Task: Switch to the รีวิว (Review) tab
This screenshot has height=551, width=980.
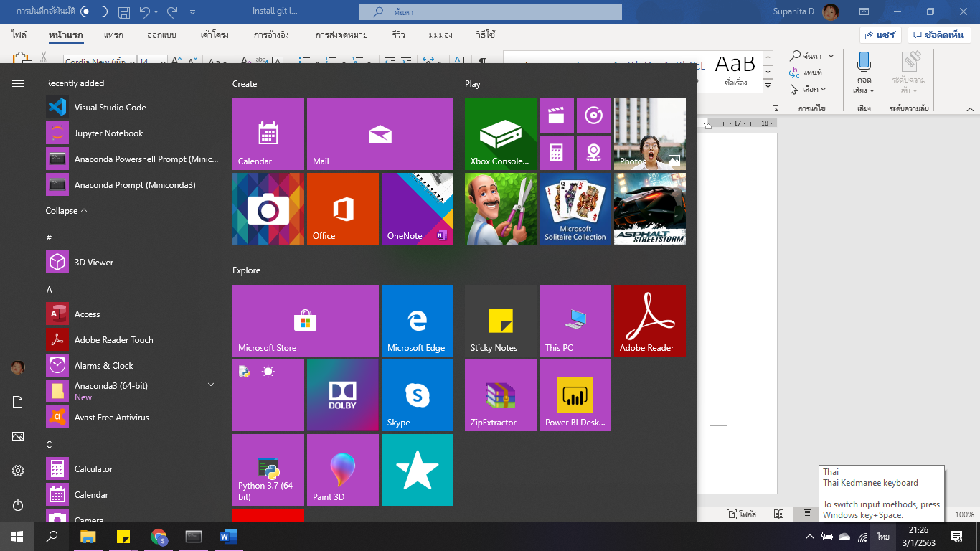Action: (398, 35)
